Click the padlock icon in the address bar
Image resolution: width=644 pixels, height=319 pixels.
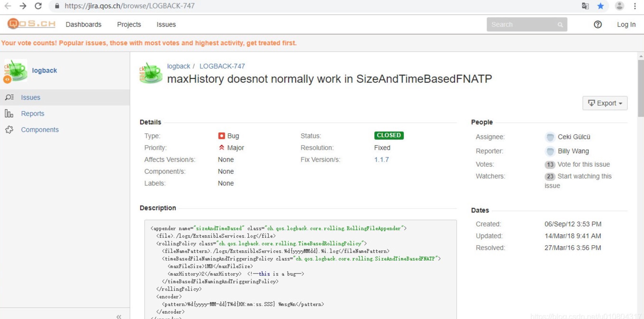(57, 6)
